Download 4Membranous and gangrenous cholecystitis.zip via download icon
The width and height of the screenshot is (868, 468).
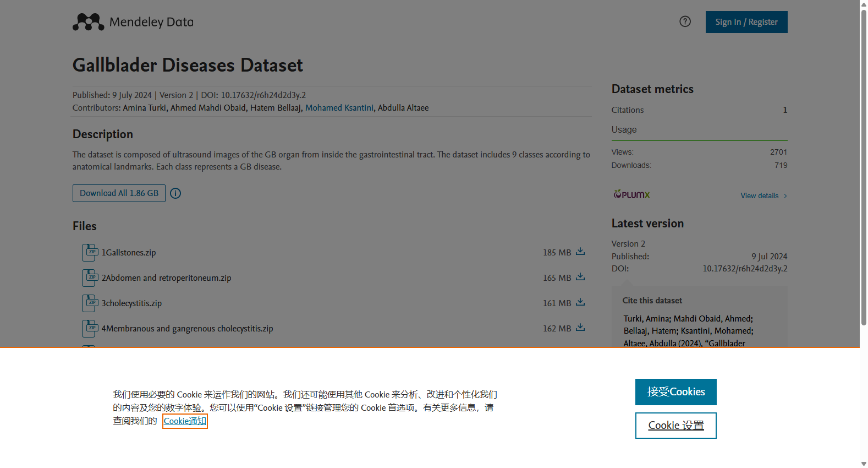(x=580, y=328)
